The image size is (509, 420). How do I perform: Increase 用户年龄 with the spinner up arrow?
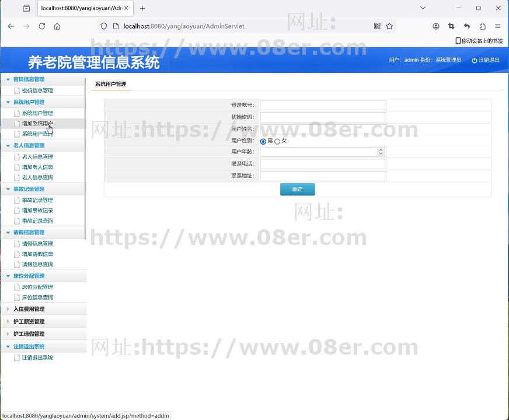[x=381, y=150]
